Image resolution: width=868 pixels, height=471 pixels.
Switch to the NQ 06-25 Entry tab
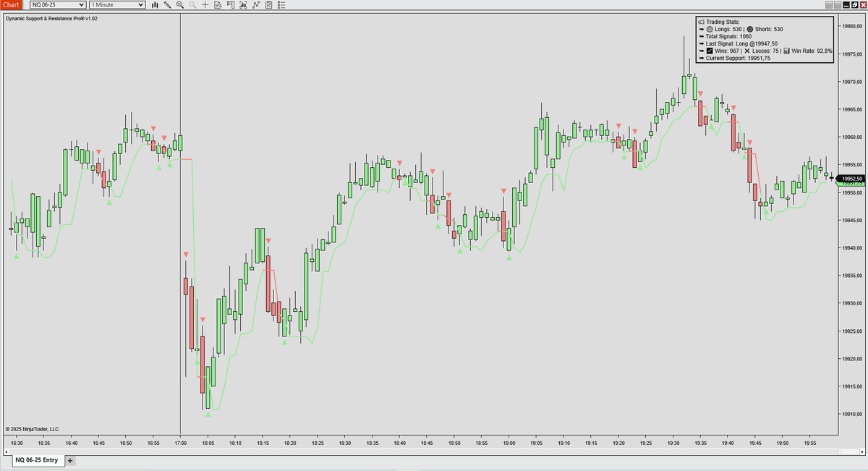(37, 460)
